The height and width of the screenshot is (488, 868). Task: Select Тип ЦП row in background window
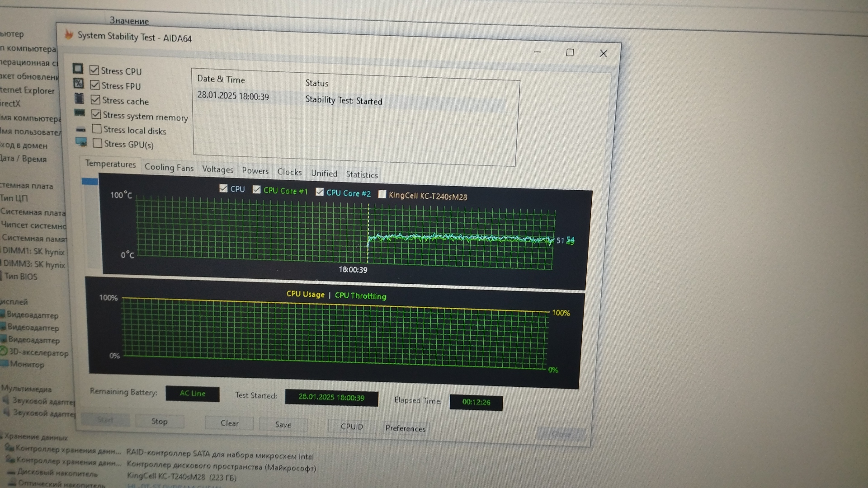pos(14,198)
